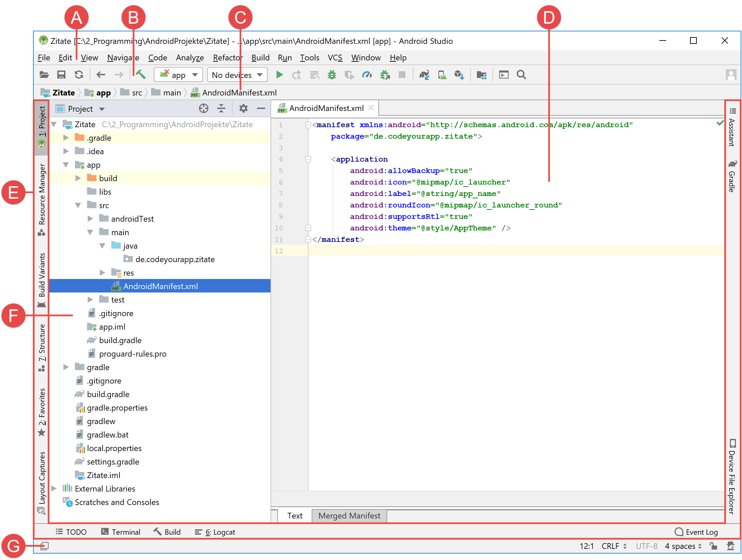
Task: Toggle the Gradle tool window
Action: pos(732,176)
